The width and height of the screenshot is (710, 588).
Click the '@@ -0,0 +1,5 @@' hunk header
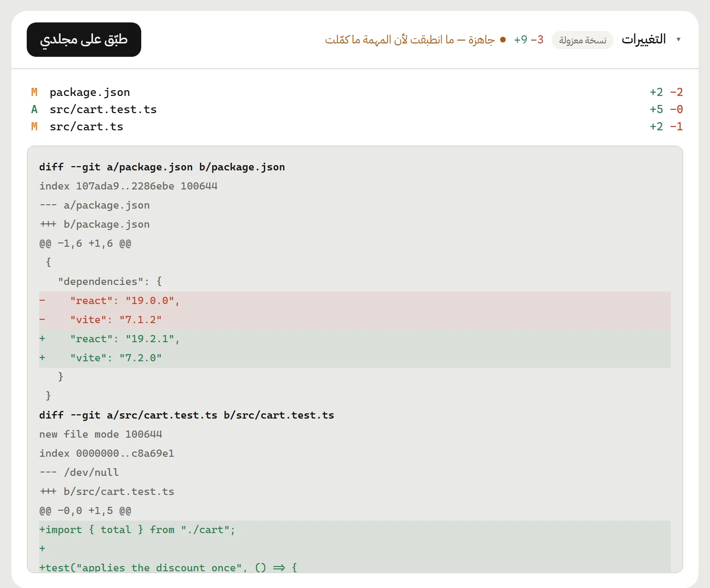click(x=355, y=511)
